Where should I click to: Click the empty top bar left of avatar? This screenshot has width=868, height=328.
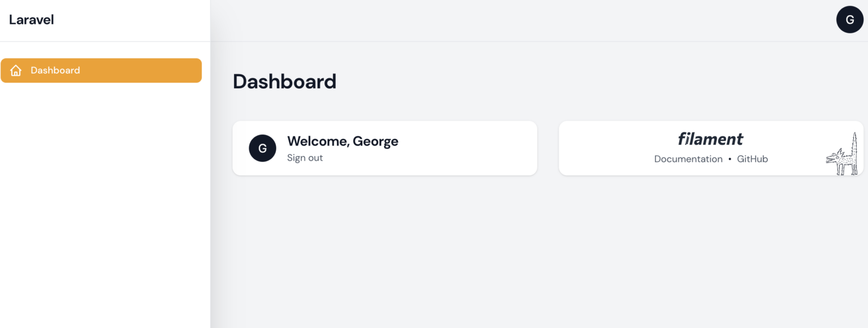[x=509, y=20]
